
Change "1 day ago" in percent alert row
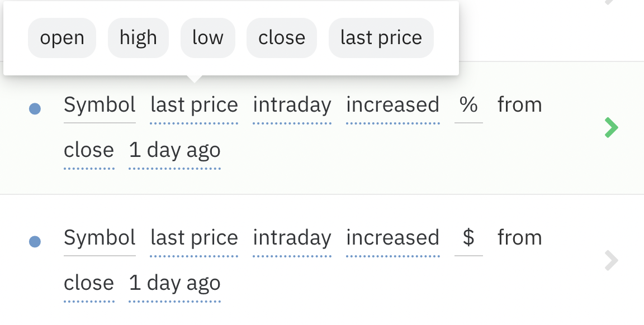pos(174,150)
